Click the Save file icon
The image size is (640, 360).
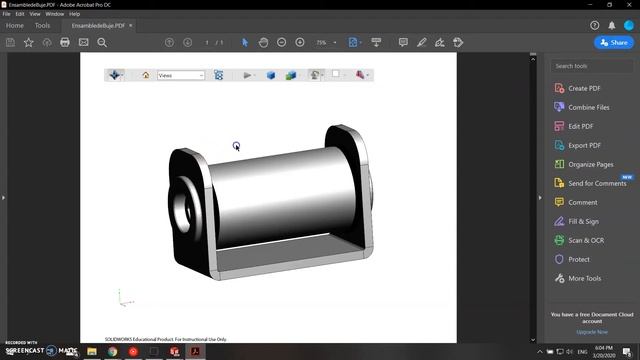(x=10, y=42)
